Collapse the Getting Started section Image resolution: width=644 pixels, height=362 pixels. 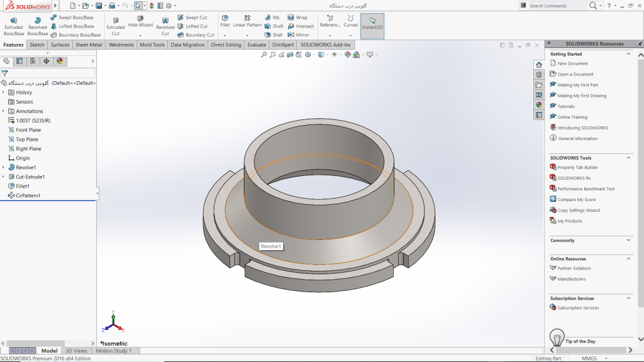pos(628,54)
